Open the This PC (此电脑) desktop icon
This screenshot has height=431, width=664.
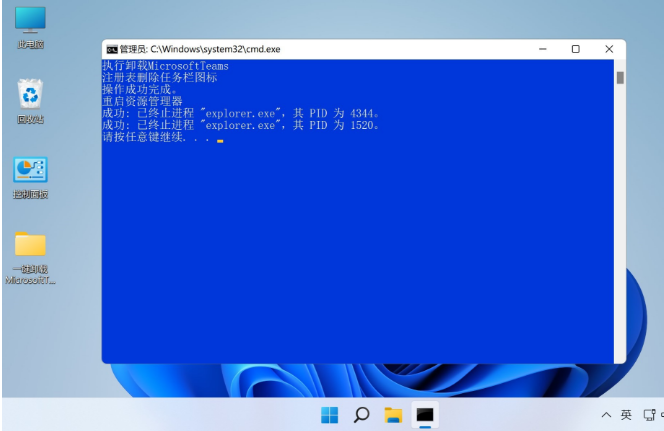pos(30,27)
